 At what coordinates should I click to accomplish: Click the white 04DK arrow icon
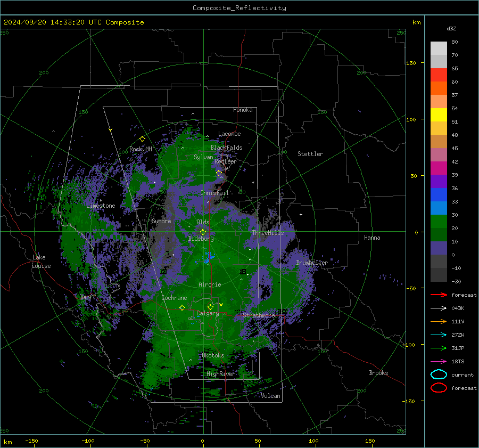pyautogui.click(x=439, y=308)
